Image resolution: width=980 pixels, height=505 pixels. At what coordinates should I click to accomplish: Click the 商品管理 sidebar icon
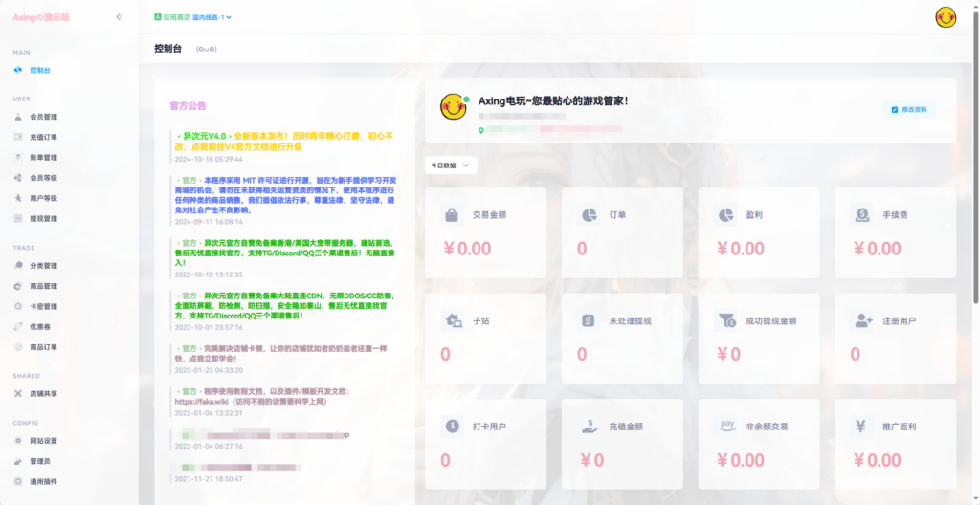tap(18, 286)
